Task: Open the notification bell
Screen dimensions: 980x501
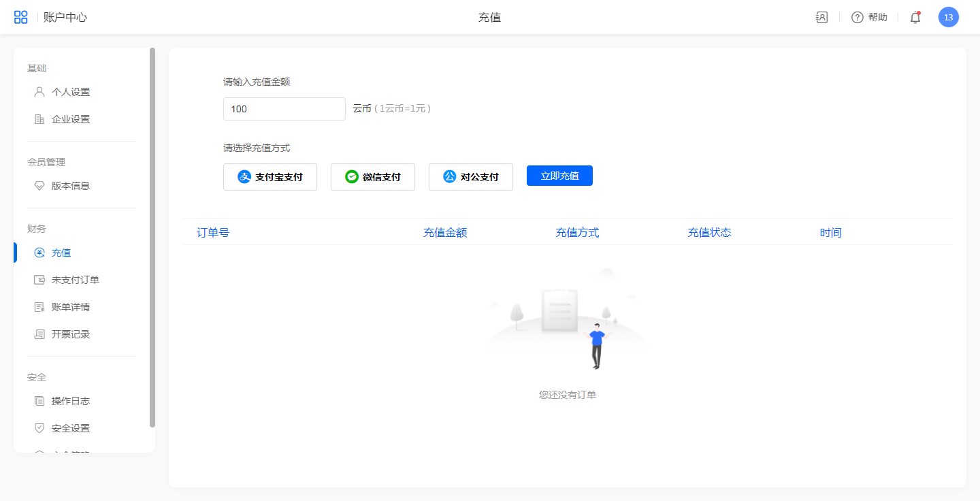Action: click(x=915, y=18)
